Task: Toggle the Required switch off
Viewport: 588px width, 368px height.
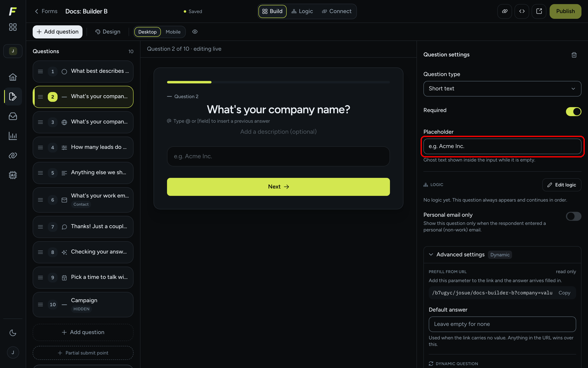Action: pyautogui.click(x=574, y=111)
